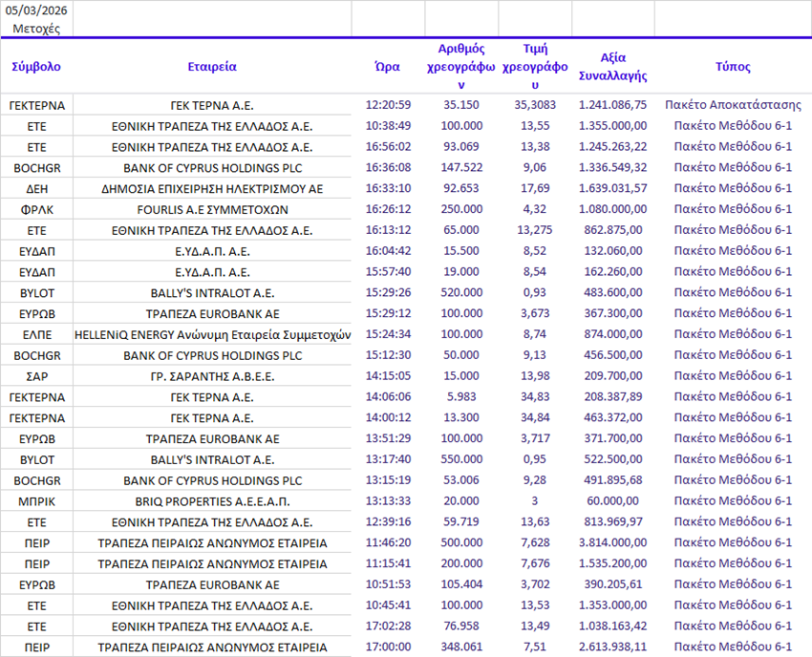Select the 35,3083 price cell
The width and height of the screenshot is (812, 657).
click(535, 105)
